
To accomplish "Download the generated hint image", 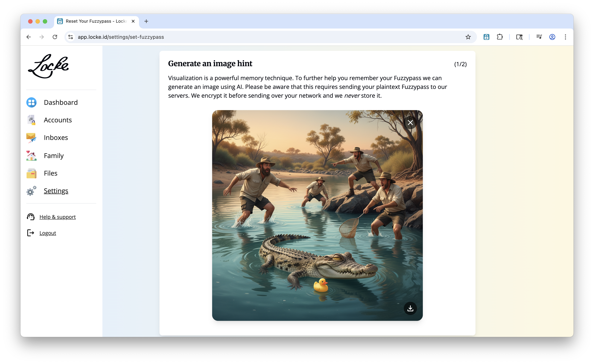I will coord(410,308).
